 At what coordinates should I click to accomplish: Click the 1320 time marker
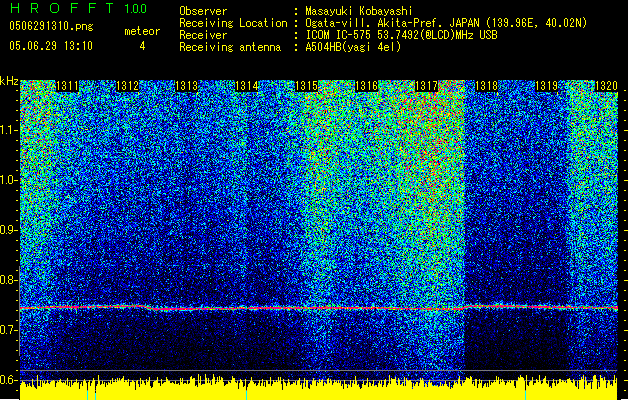606,86
